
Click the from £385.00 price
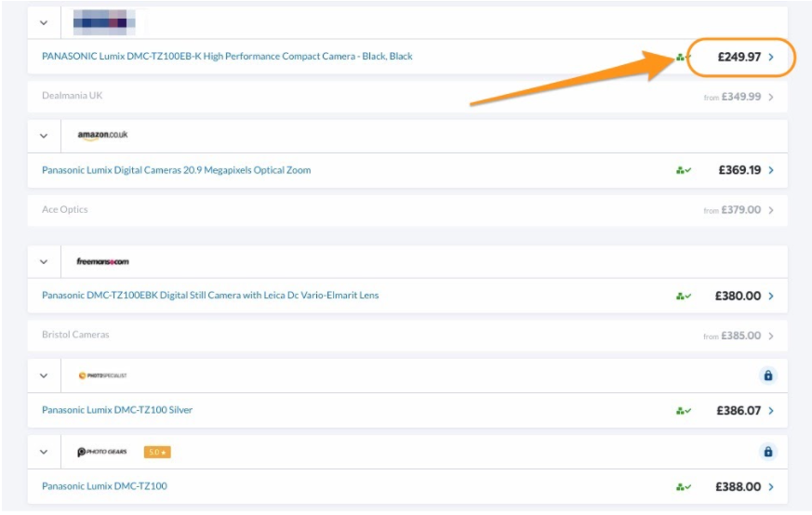(x=732, y=336)
